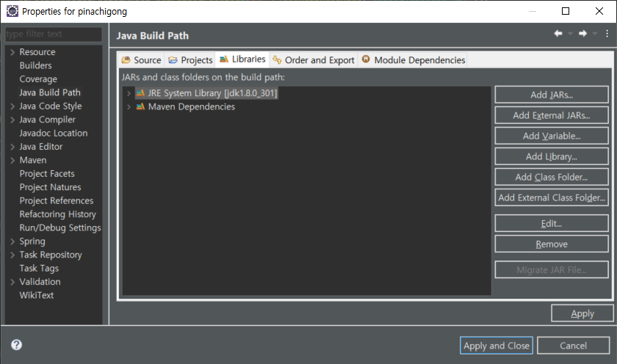Switch to the Projects tab
The width and height of the screenshot is (617, 364).
click(190, 59)
